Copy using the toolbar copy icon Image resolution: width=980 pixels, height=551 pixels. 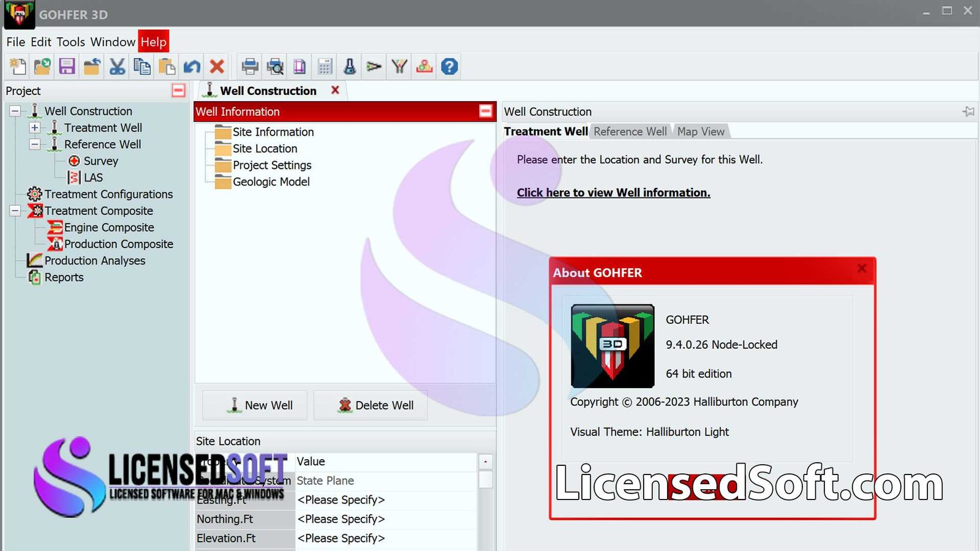tap(142, 66)
